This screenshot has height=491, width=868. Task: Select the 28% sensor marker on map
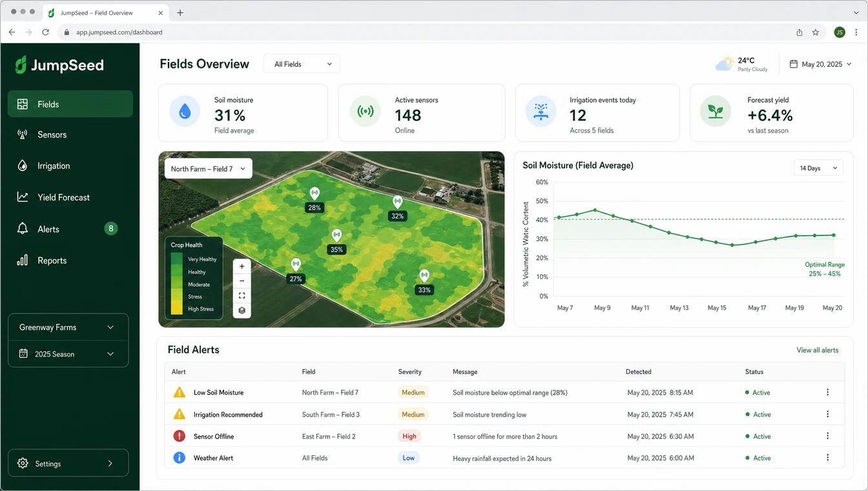315,200
